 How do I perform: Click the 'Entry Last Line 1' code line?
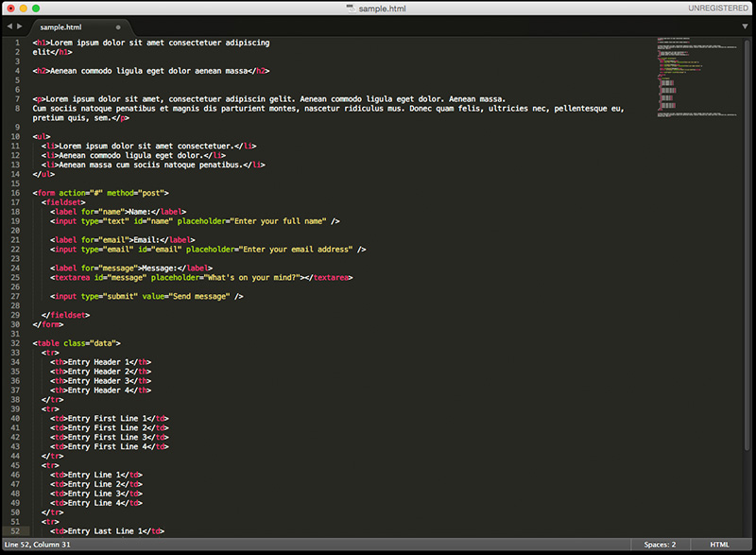(x=107, y=531)
